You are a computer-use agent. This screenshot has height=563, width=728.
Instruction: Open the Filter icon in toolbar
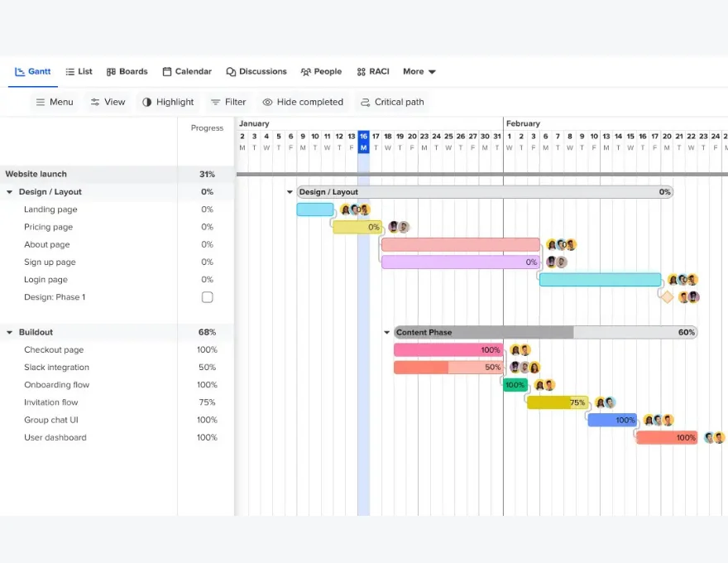coord(215,102)
